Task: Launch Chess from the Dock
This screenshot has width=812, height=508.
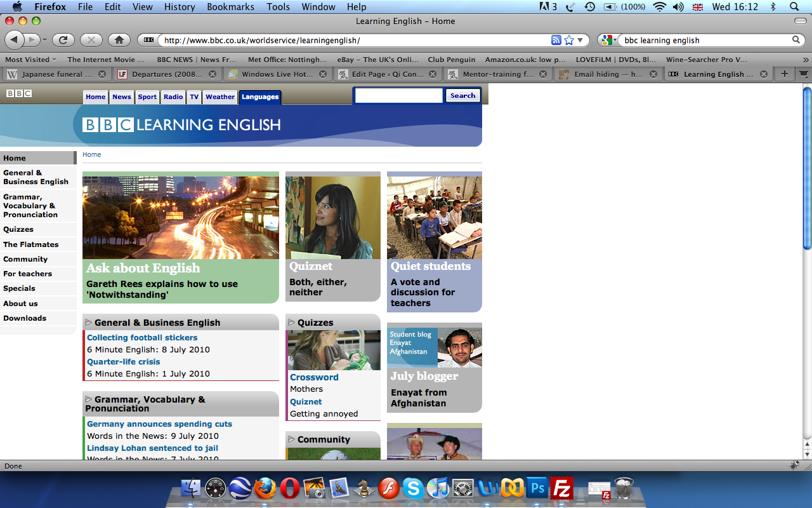Action: [x=364, y=488]
